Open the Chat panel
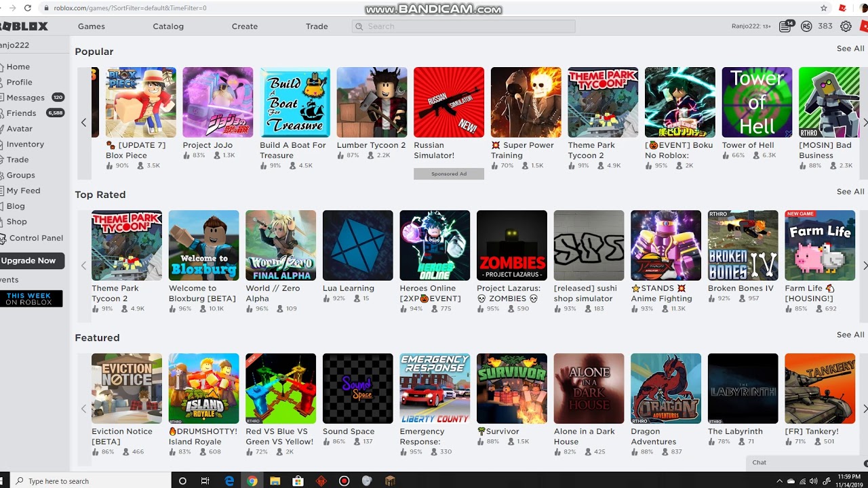Screen dimensions: 868x488 coord(807,462)
